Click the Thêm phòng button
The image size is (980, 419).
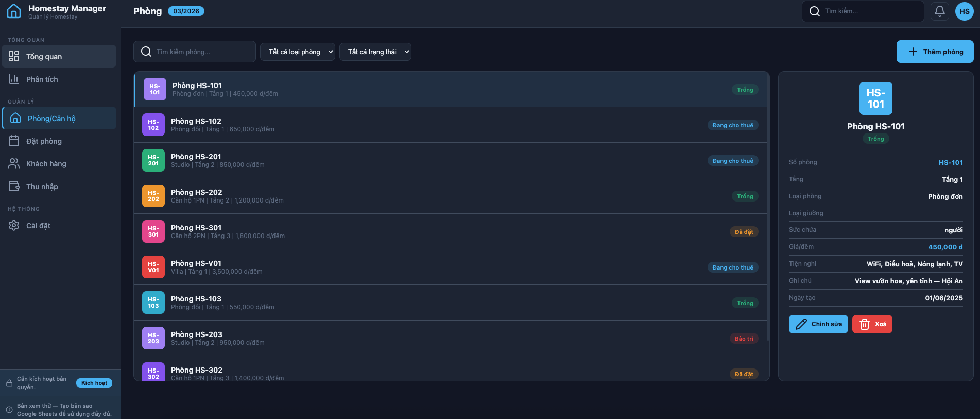(935, 52)
